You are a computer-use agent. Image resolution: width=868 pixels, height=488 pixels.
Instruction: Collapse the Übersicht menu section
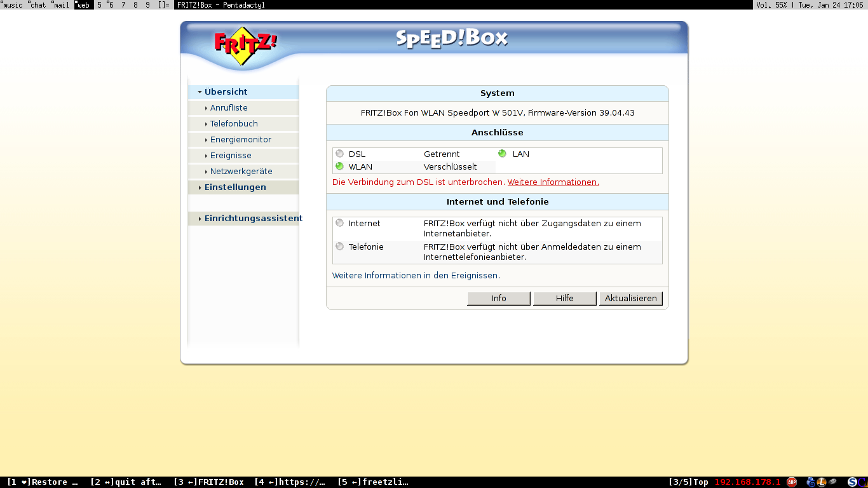[243, 92]
